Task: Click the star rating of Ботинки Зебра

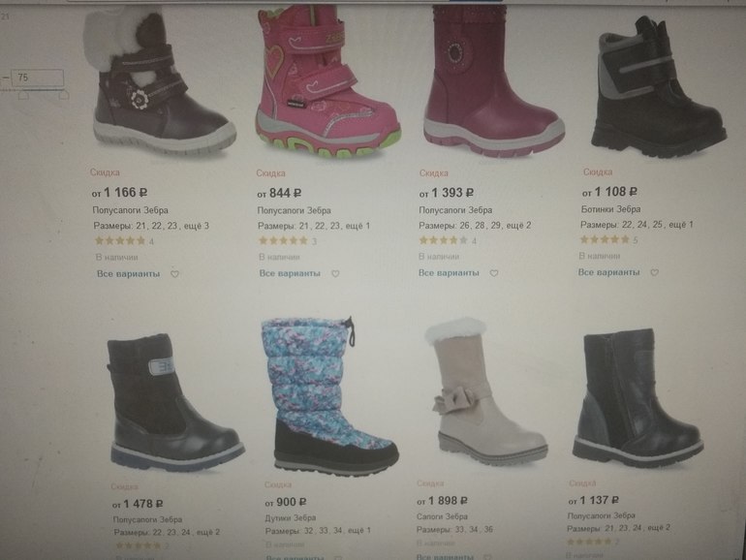Action: coord(605,239)
